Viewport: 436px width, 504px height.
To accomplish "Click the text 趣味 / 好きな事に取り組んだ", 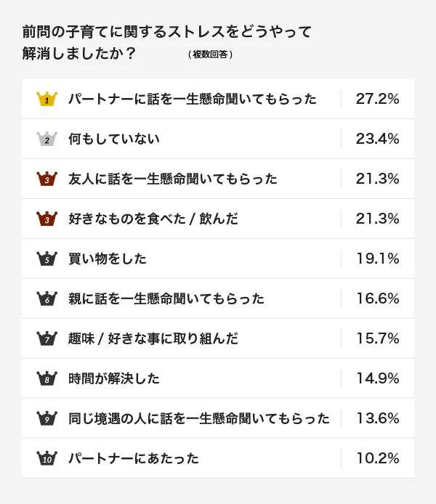I will point(153,339).
